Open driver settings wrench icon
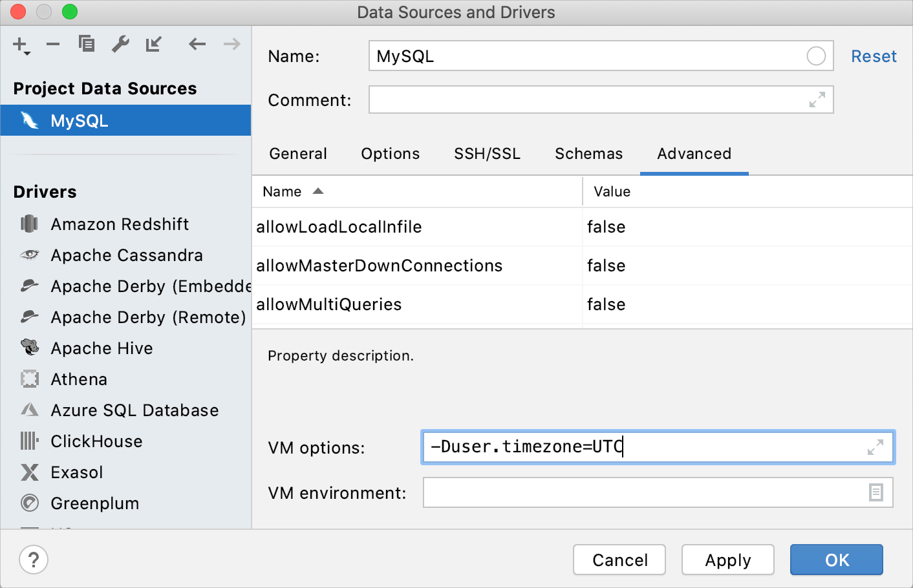This screenshot has width=913, height=588. click(x=120, y=44)
